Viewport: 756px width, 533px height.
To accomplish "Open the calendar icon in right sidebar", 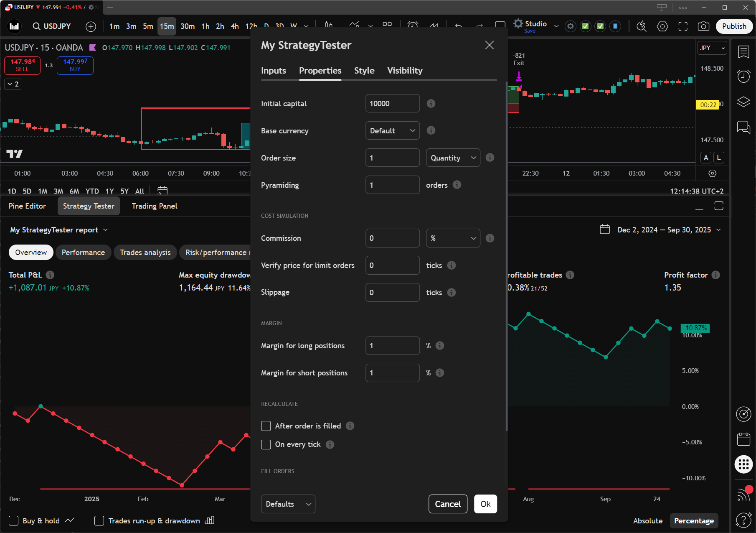I will pos(743,439).
